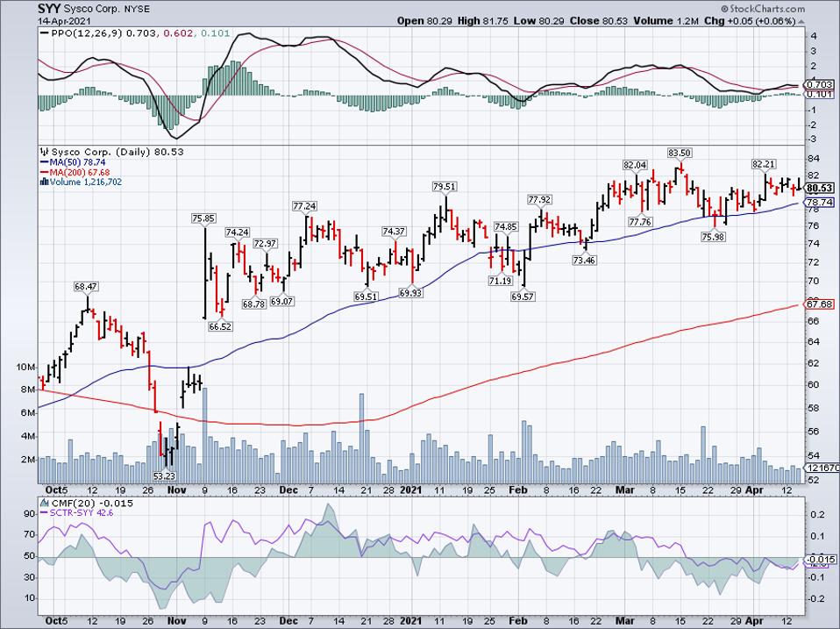840x629 pixels.
Task: Click the volume bars icon beside Volume 1,216,702
Action: point(44,182)
